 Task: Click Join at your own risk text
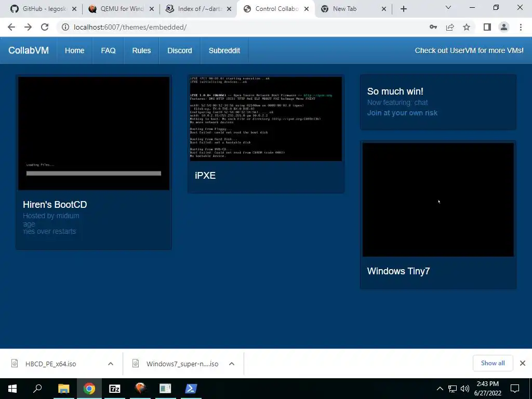click(402, 113)
